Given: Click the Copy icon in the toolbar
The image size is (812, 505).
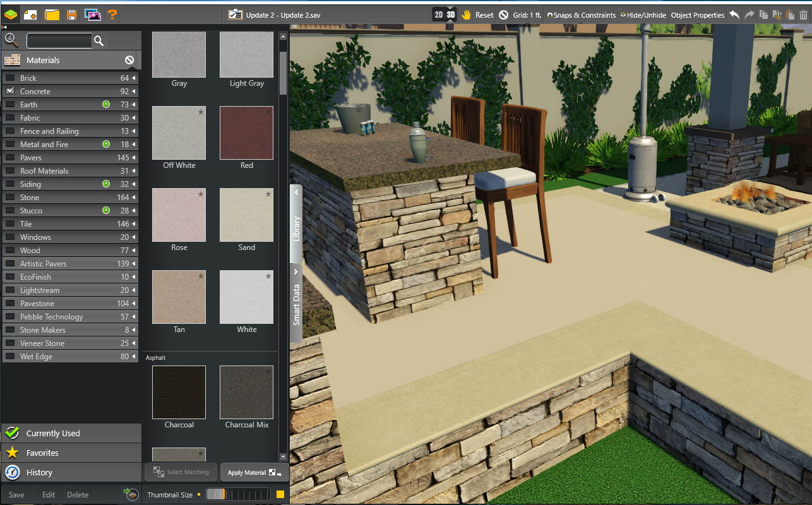Looking at the screenshot, I should click(763, 14).
